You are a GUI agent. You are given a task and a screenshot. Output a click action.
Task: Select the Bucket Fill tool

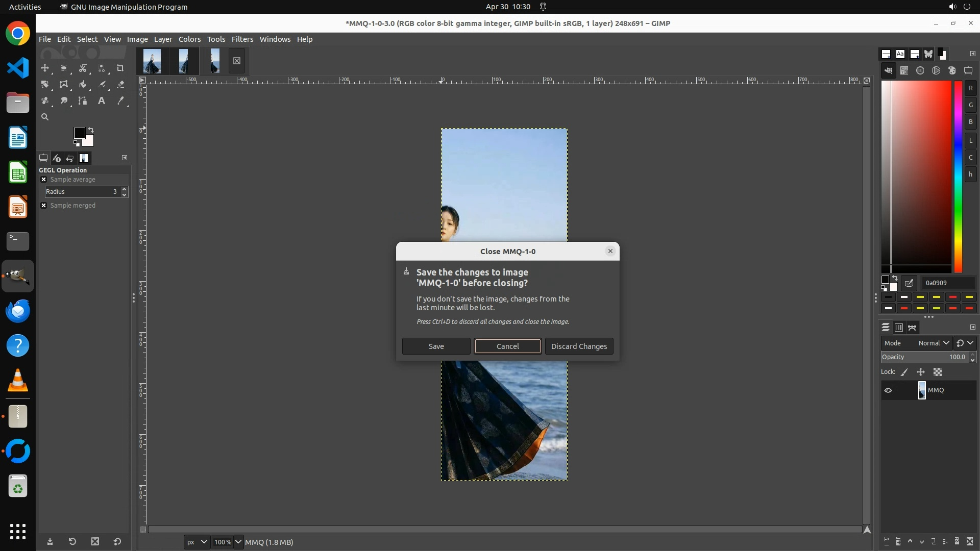(83, 85)
